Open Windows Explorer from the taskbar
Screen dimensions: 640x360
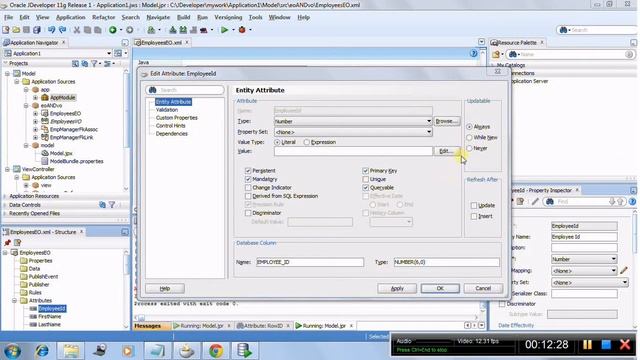point(71,351)
